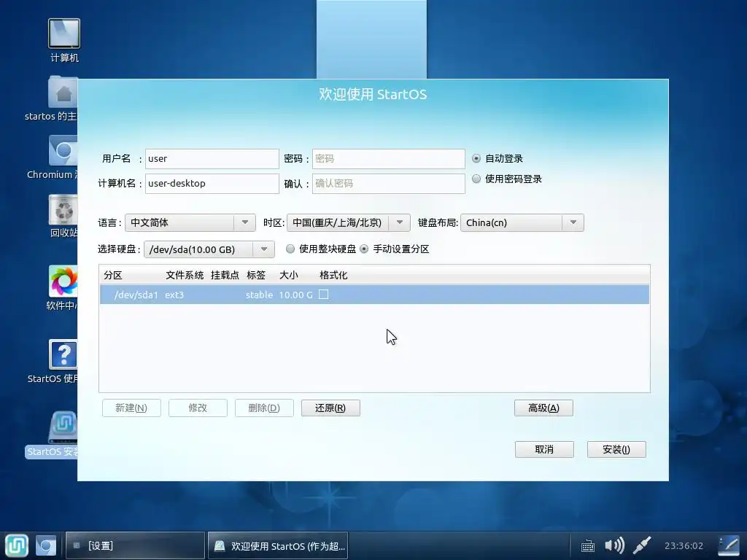Open the volume speaker tray icon
The image size is (747, 560).
614,545
